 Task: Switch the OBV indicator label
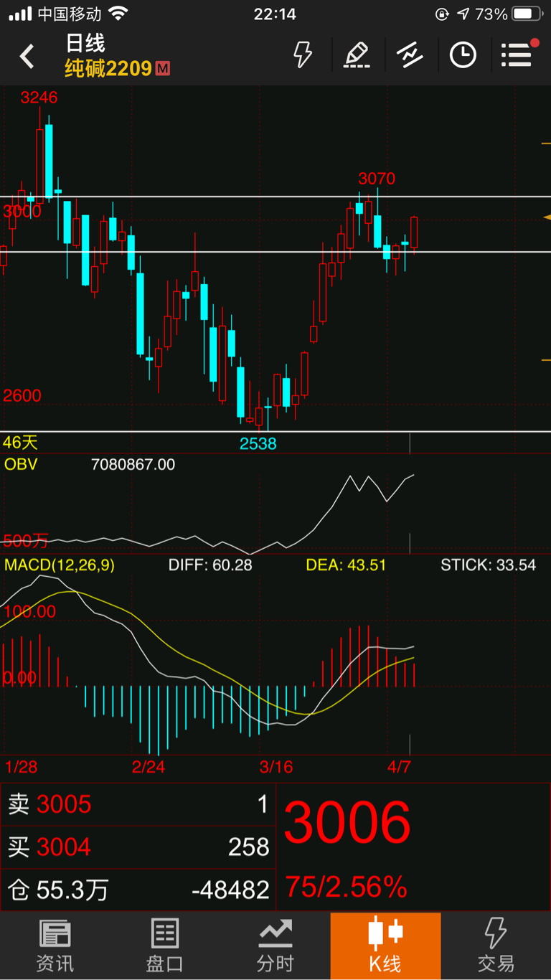21,464
